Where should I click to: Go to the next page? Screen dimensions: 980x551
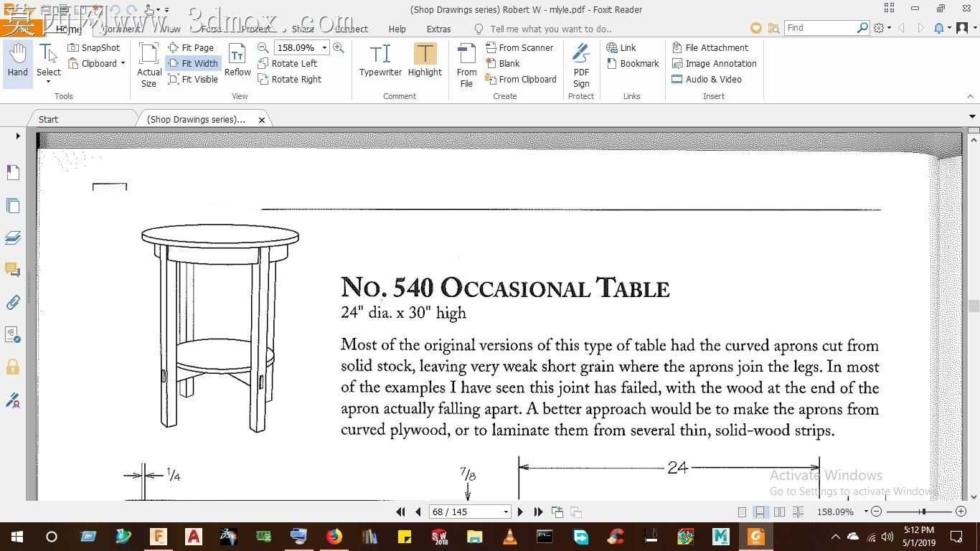(521, 512)
